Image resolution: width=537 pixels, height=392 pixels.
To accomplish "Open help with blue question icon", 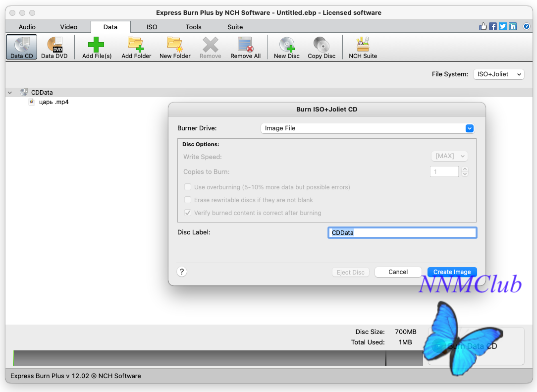I will tap(527, 26).
